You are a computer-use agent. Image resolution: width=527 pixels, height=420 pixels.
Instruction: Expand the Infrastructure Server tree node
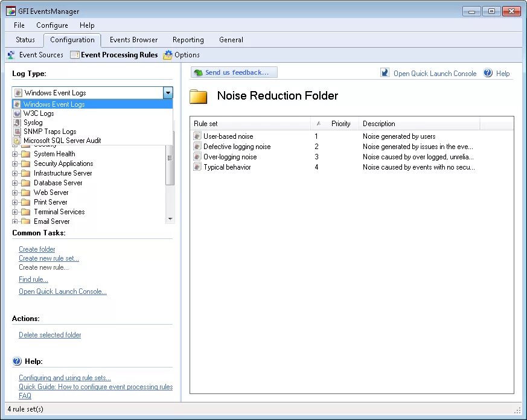[x=14, y=173]
